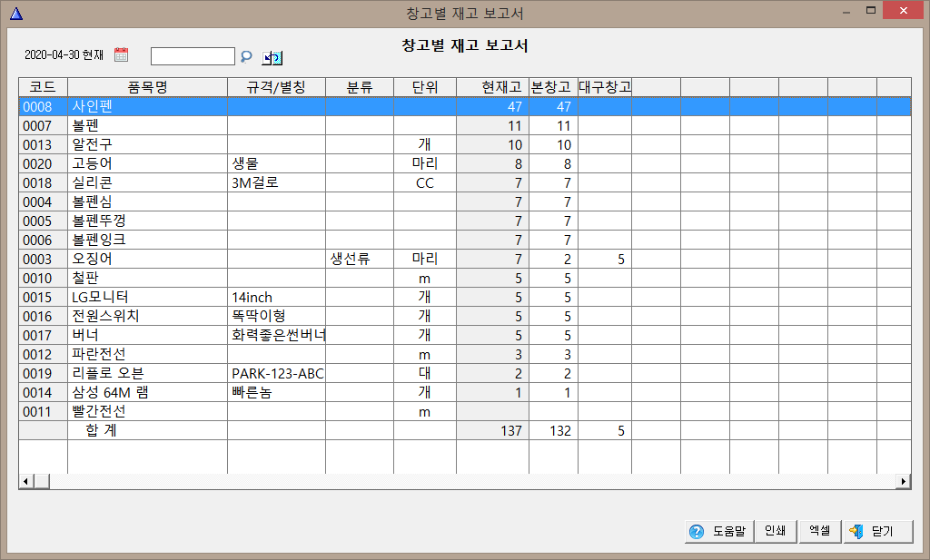The height and width of the screenshot is (560, 930).
Task: Click the 3M걸로 spec cell
Action: tap(276, 182)
